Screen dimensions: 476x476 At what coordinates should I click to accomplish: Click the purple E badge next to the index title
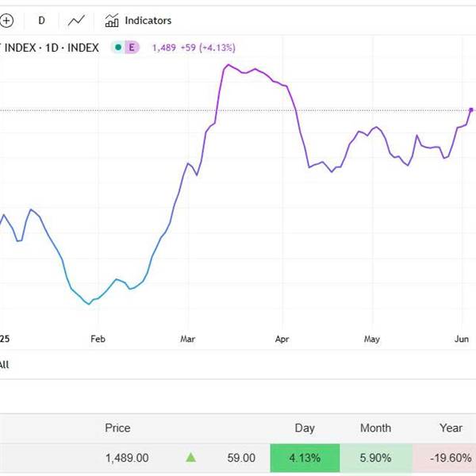(x=132, y=48)
